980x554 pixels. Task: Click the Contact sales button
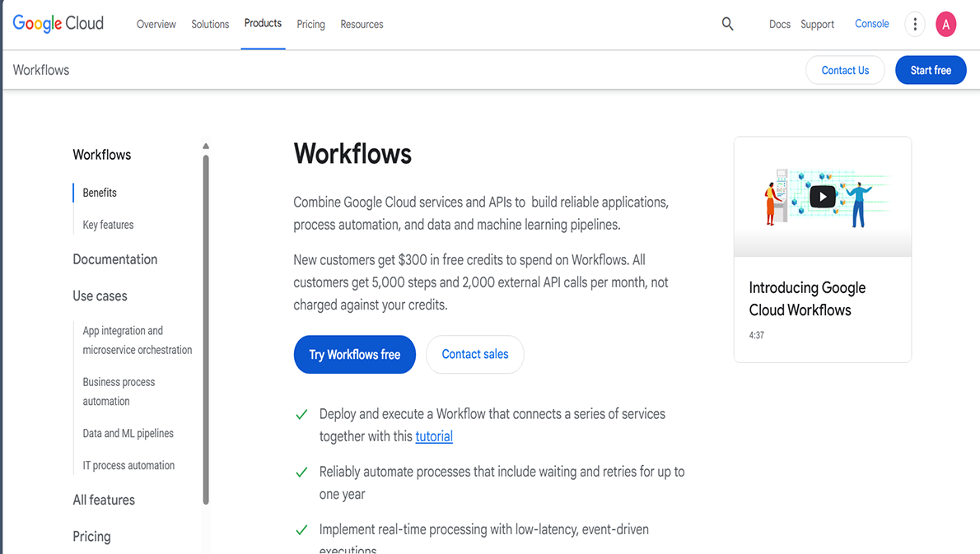475,354
